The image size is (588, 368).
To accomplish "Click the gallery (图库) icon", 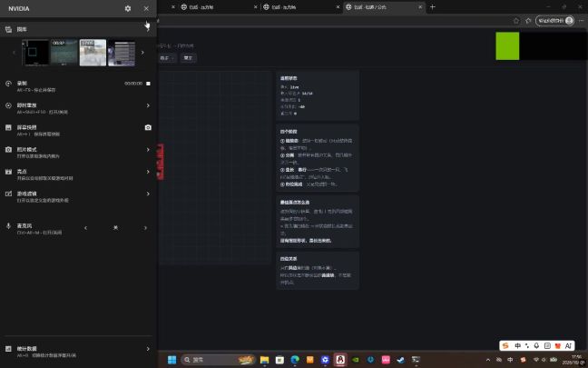I will tap(9, 29).
